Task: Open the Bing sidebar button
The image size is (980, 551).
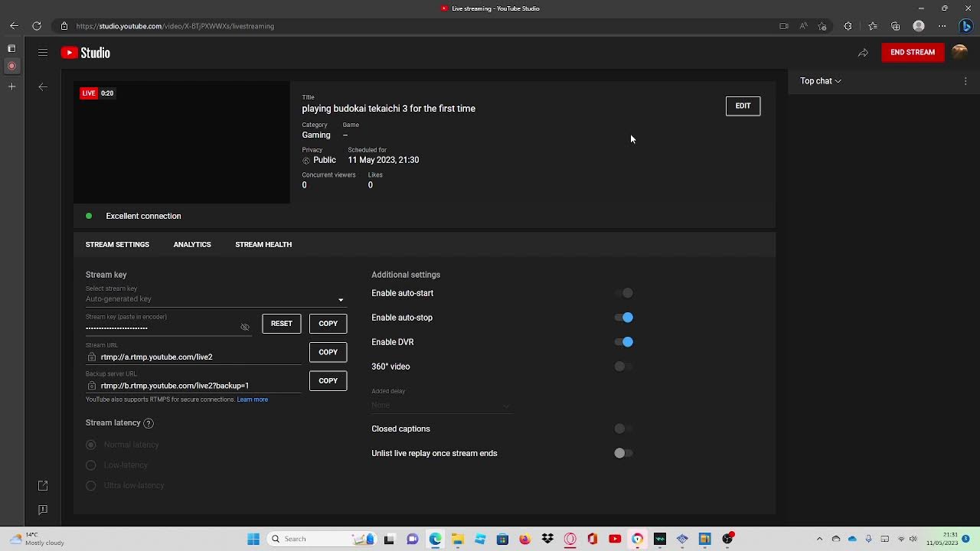Action: (966, 26)
